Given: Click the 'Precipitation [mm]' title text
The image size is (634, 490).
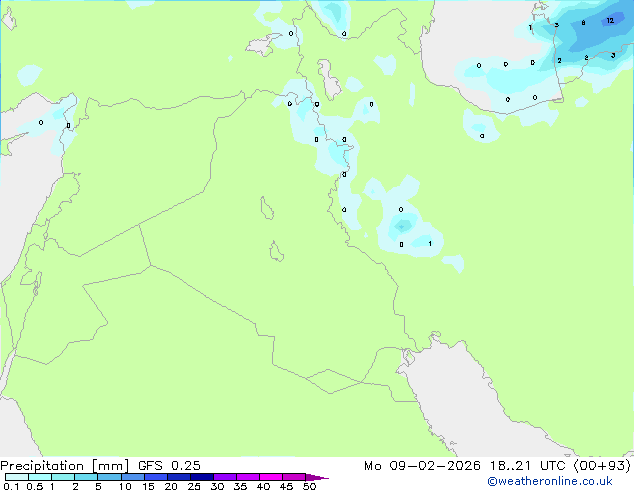Looking at the screenshot, I should pyautogui.click(x=64, y=466).
